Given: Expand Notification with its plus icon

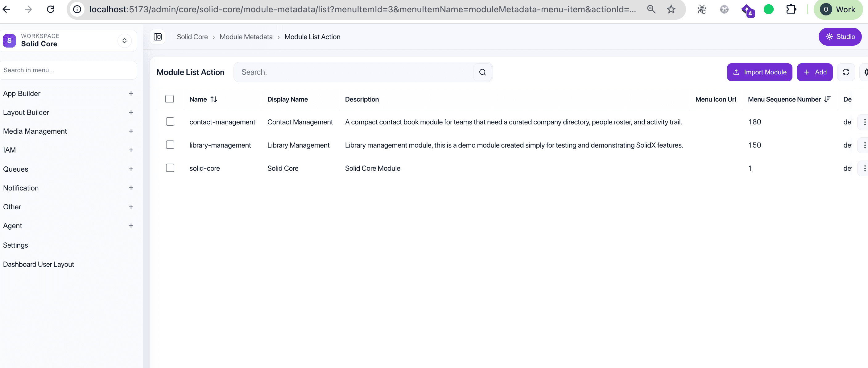Looking at the screenshot, I should 131,188.
